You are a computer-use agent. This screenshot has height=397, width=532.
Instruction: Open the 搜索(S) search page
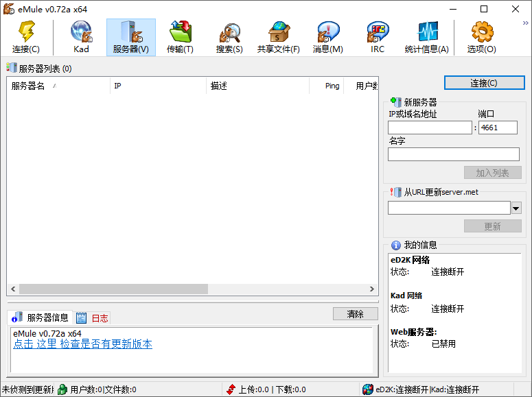click(229, 37)
